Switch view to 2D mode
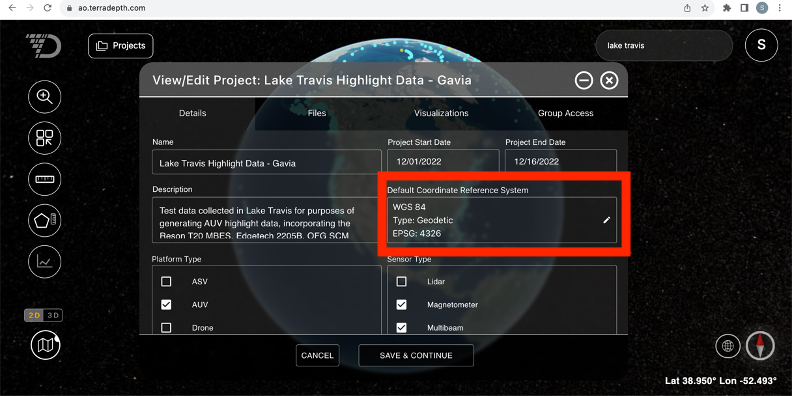Viewport: 792px width, 396px height. (x=34, y=315)
